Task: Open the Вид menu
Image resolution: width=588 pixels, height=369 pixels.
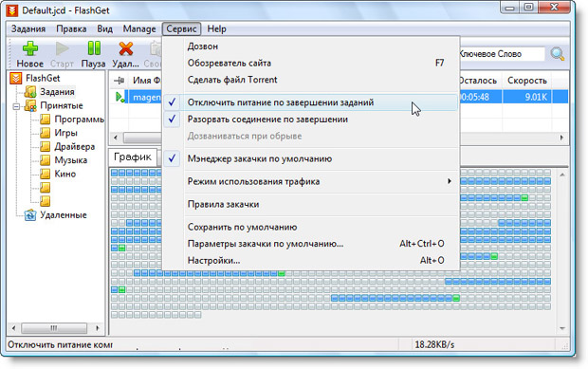Action: pyautogui.click(x=104, y=28)
